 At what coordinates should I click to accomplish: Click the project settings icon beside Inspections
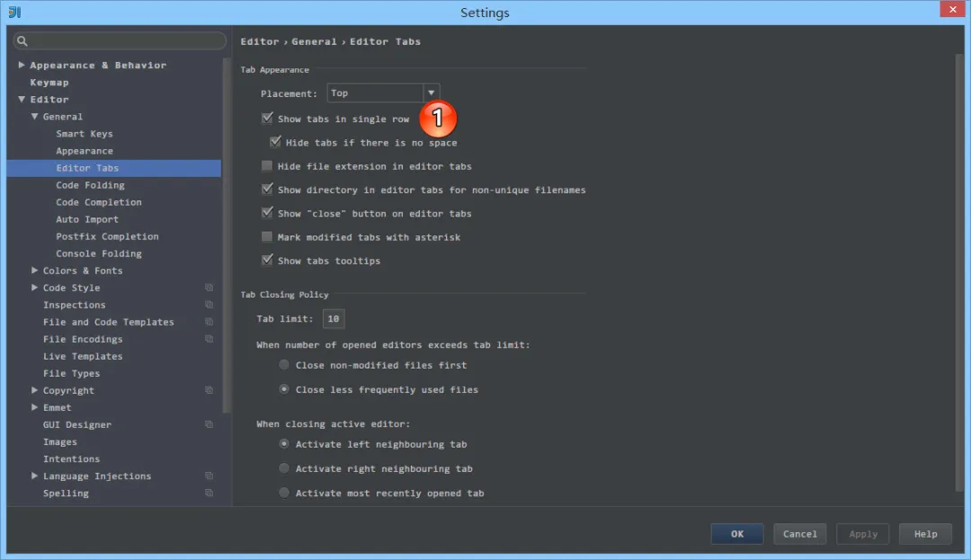209,305
